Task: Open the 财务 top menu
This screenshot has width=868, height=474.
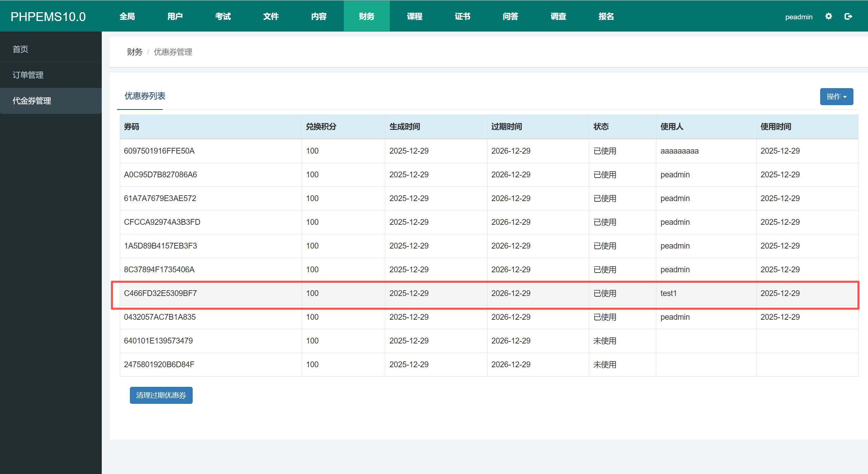Action: tap(366, 16)
